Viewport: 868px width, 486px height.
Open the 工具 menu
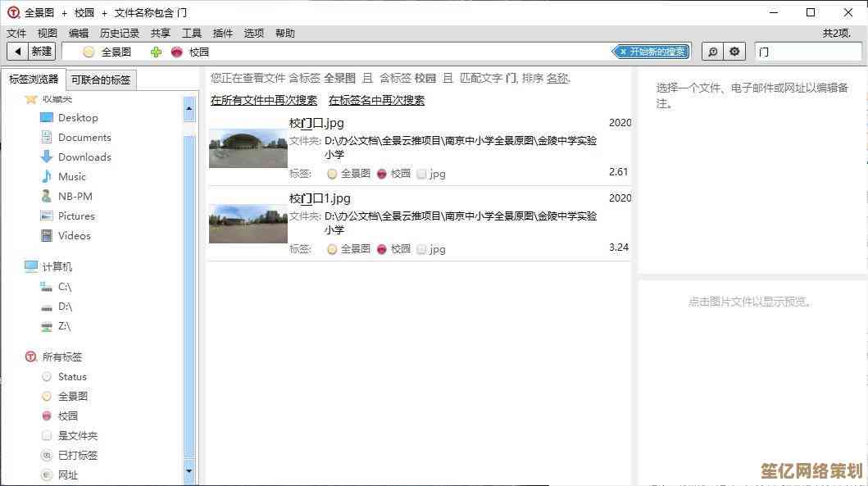[x=192, y=34]
